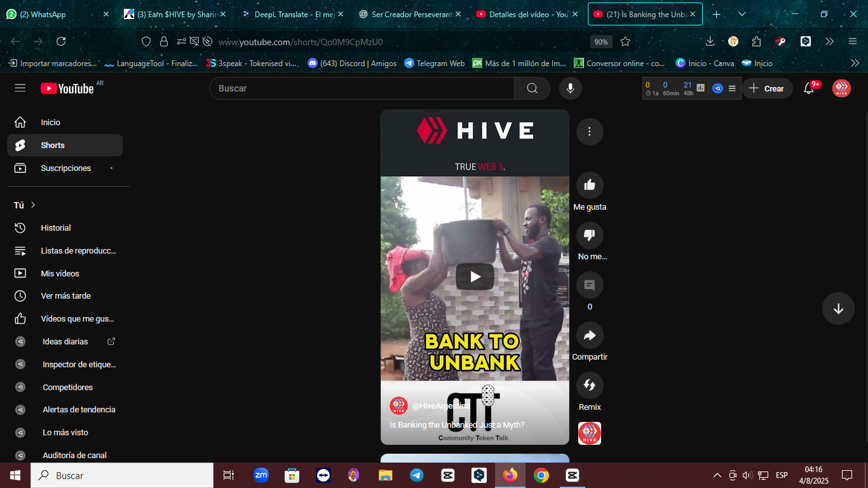Open Vídeos que me gustan
868x488 pixels.
tap(65, 318)
